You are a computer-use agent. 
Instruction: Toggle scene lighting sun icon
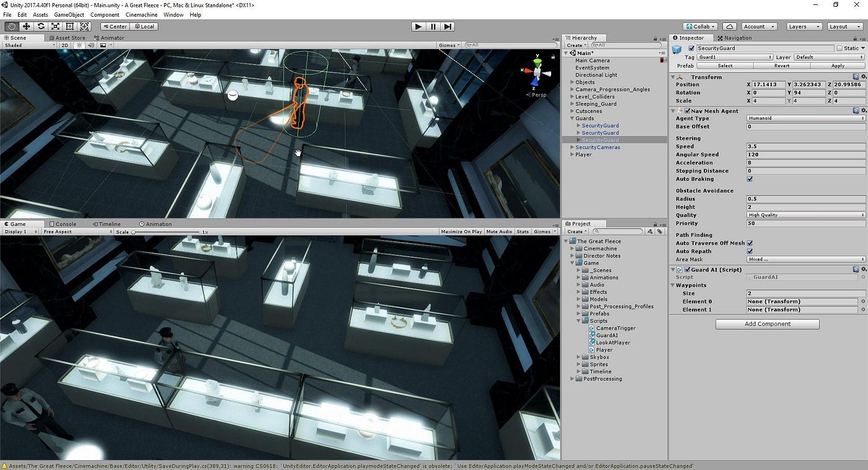tap(79, 45)
